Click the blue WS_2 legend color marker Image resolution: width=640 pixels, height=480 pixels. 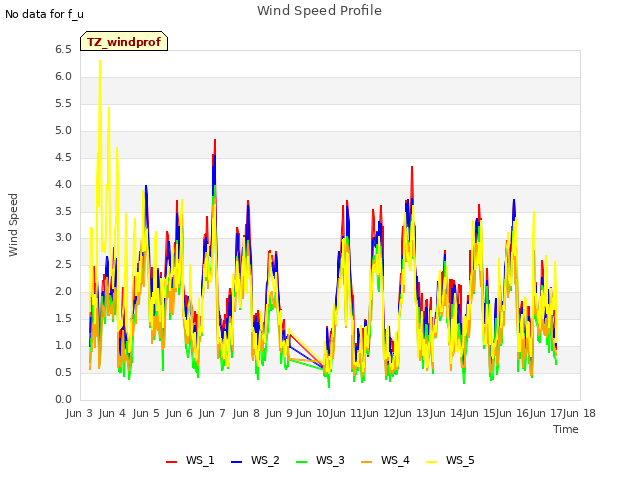coord(237,462)
